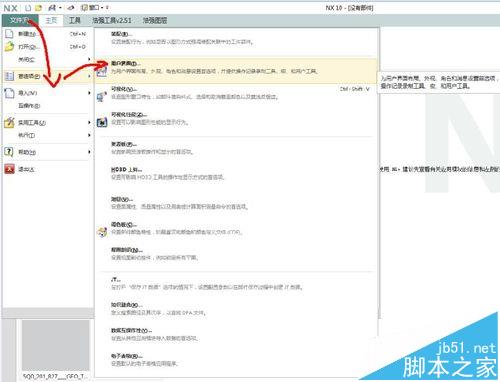Select Visualization preference with Ctrl+Shift+V shortcut
Viewport: 500px width, 382px height.
tap(236, 93)
